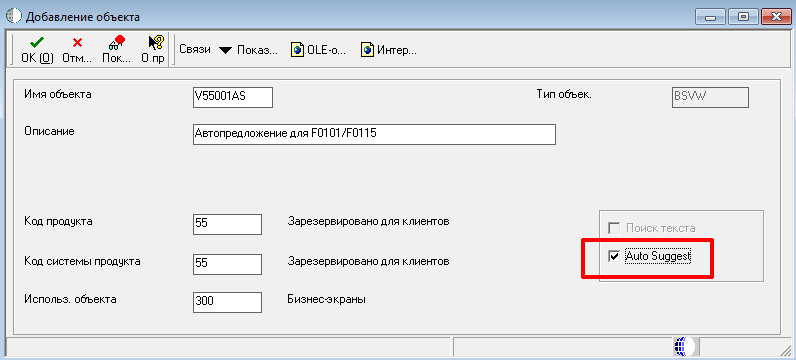
Task: Click the Описание label
Action: click(x=49, y=131)
